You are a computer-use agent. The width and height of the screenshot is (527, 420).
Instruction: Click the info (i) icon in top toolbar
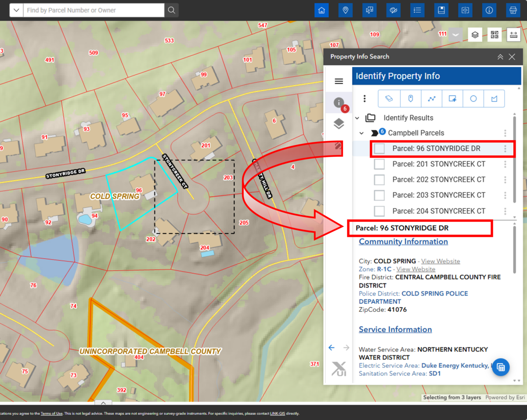click(489, 10)
